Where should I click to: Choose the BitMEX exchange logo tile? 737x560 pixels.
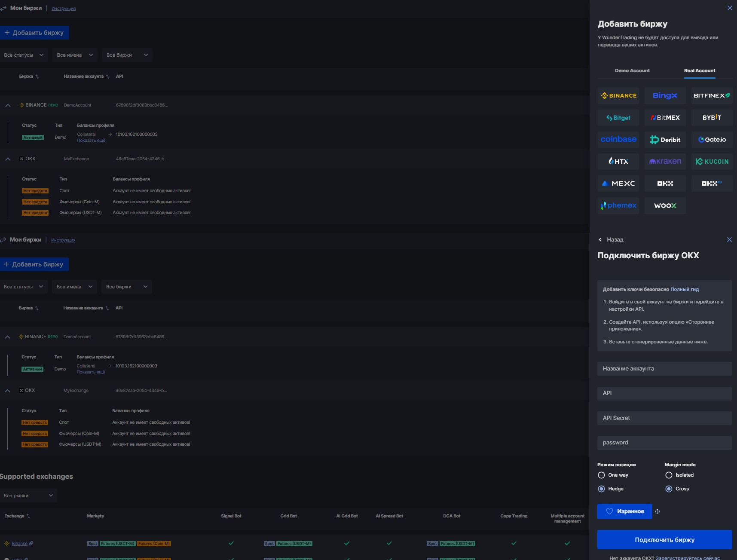665,117
